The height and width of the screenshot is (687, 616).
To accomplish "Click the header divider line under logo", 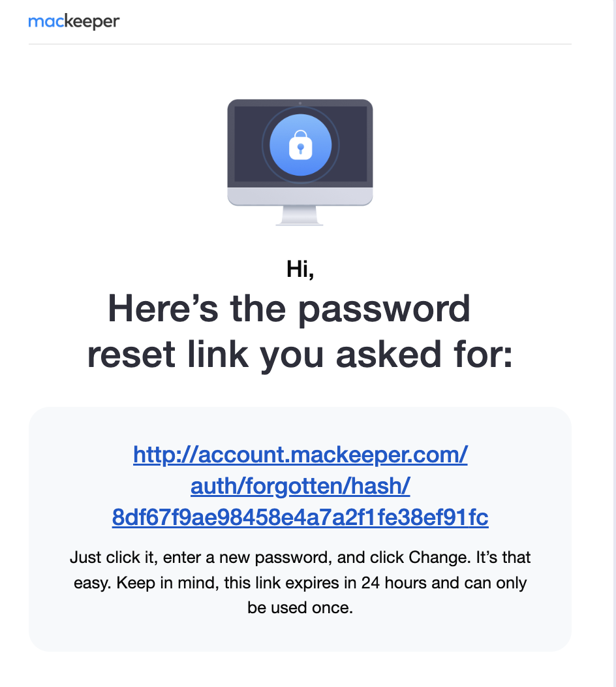I will point(300,44).
